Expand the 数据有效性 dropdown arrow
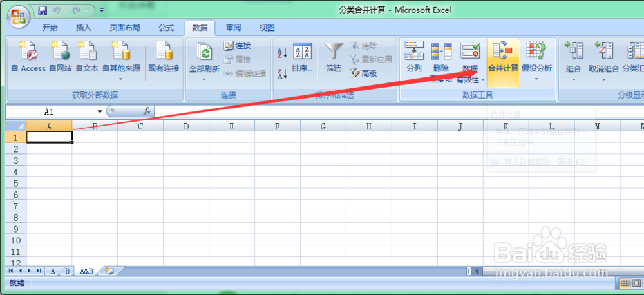Viewport: 644px width, 295px height. (x=483, y=79)
